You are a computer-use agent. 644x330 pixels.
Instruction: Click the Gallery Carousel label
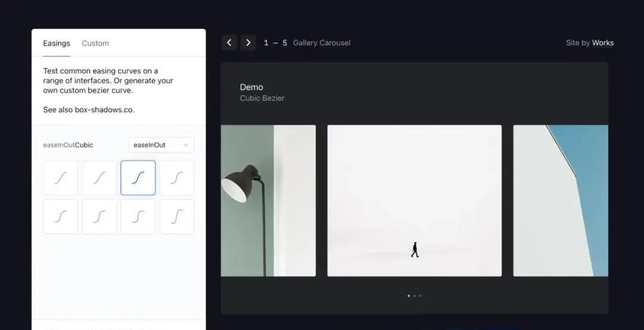tap(321, 43)
